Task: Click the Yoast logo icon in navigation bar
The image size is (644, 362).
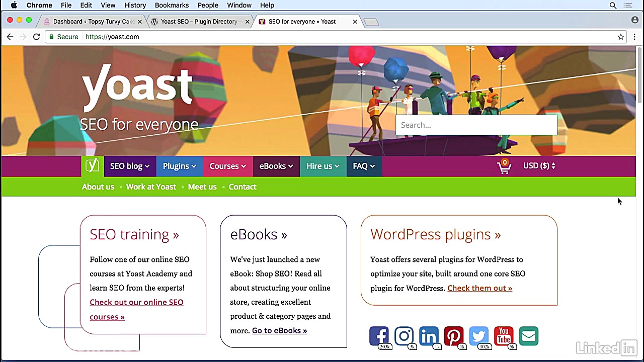Action: 93,166
